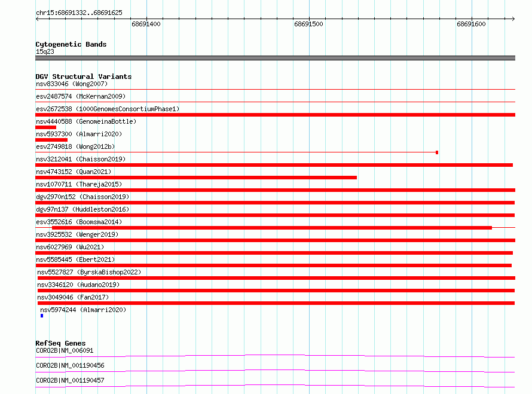The height and width of the screenshot is (394, 532).
Task: Click the small red end block of esv2749818
Action: point(437,152)
